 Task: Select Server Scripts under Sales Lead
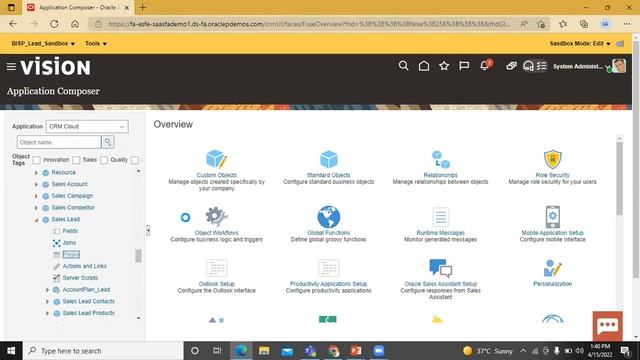[80, 278]
